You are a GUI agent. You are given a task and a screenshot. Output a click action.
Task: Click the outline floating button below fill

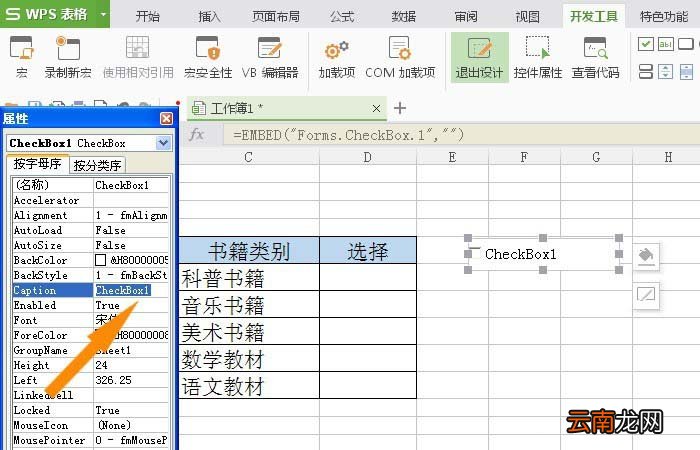coord(646,295)
